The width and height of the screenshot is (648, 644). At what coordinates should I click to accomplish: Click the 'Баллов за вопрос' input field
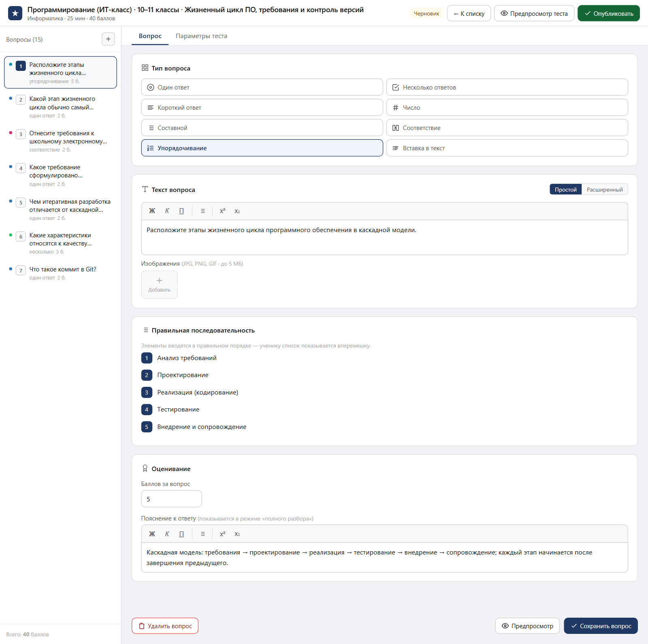pyautogui.click(x=171, y=499)
